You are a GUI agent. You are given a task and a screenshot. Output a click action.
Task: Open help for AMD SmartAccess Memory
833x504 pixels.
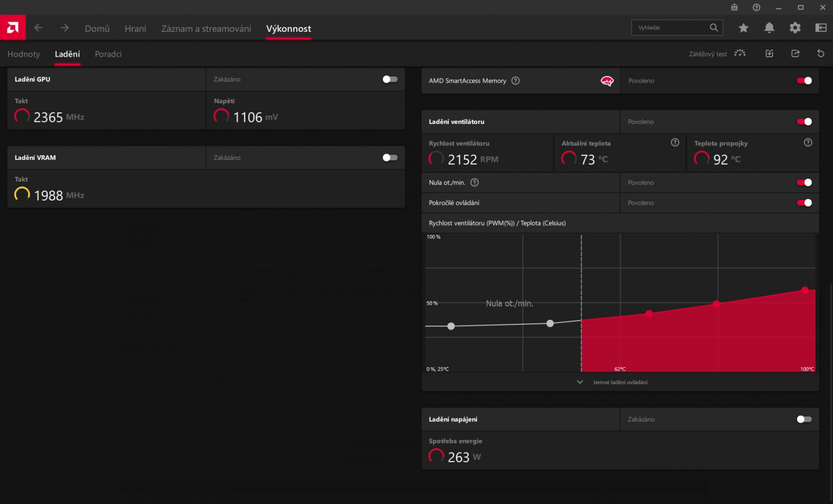click(x=515, y=81)
